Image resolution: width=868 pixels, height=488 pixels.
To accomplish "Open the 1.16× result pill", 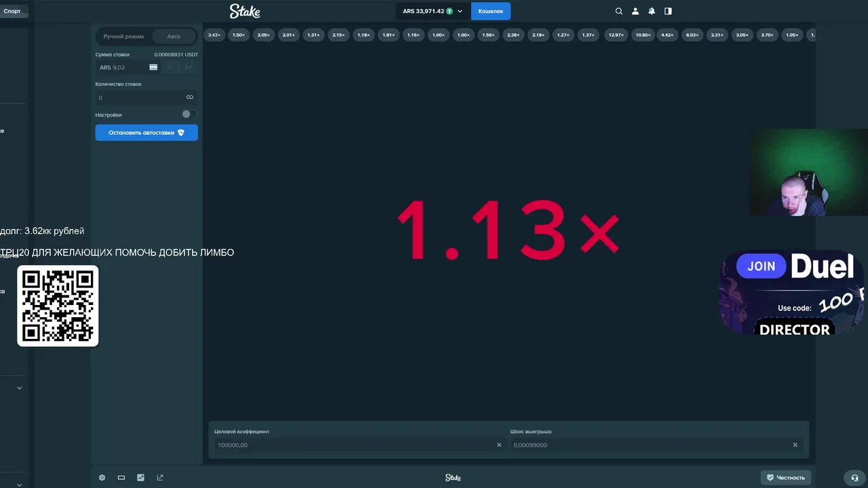I will click(414, 35).
